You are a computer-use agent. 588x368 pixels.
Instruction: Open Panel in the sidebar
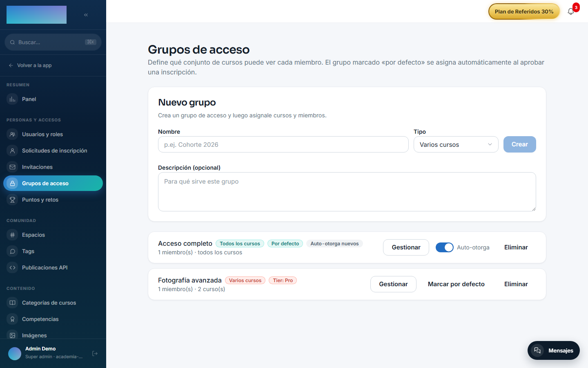point(53,99)
